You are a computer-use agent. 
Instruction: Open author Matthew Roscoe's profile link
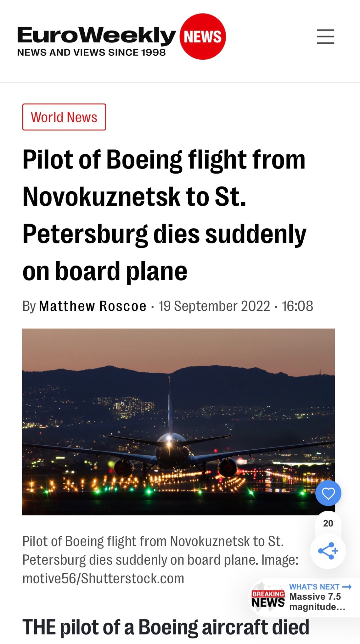point(93,306)
